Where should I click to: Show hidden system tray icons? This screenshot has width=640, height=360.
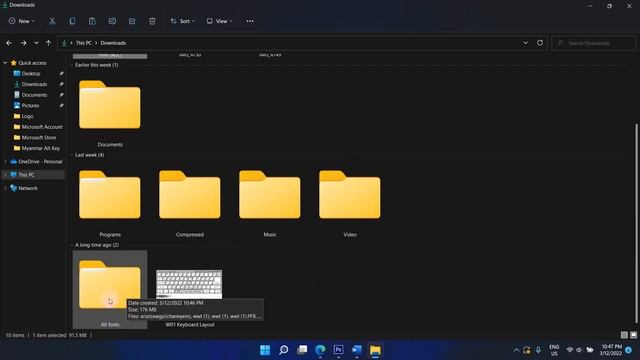pyautogui.click(x=516, y=350)
